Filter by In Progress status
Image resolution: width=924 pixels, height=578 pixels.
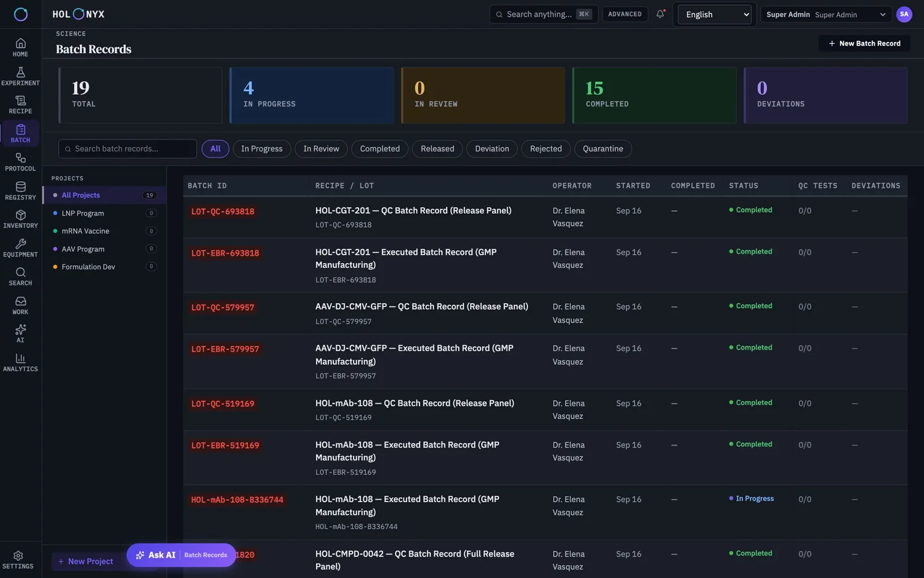pos(262,149)
